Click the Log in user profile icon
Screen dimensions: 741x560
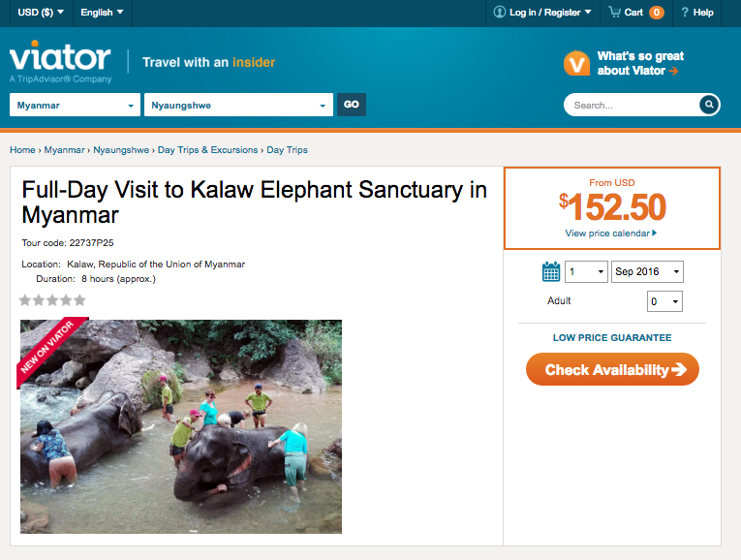(x=500, y=12)
